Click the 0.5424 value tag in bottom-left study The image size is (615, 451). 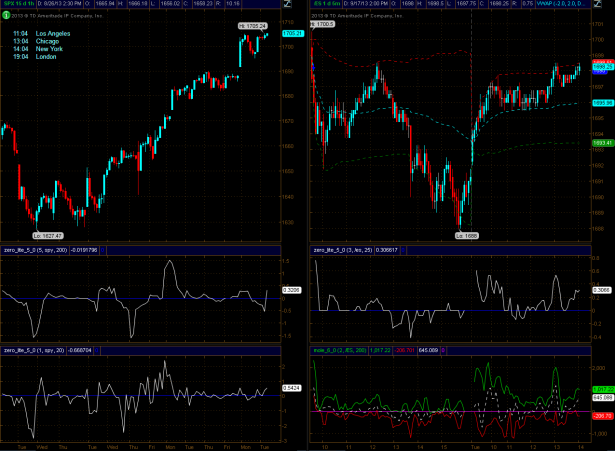[x=291, y=388]
